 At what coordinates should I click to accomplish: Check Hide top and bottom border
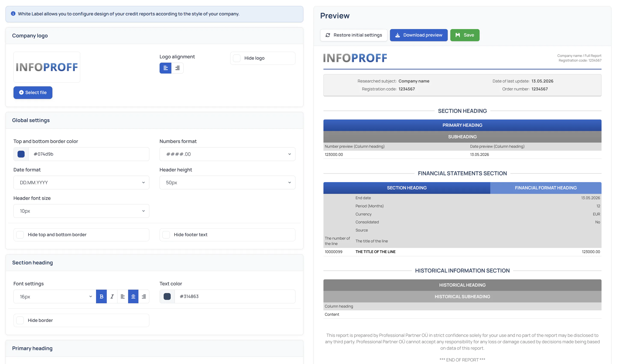(20, 235)
